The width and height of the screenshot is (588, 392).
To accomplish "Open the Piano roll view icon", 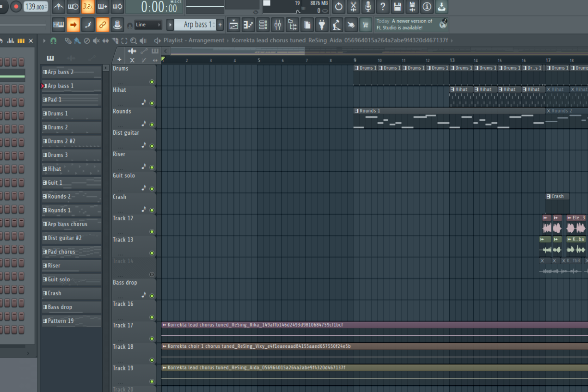I will [x=248, y=25].
